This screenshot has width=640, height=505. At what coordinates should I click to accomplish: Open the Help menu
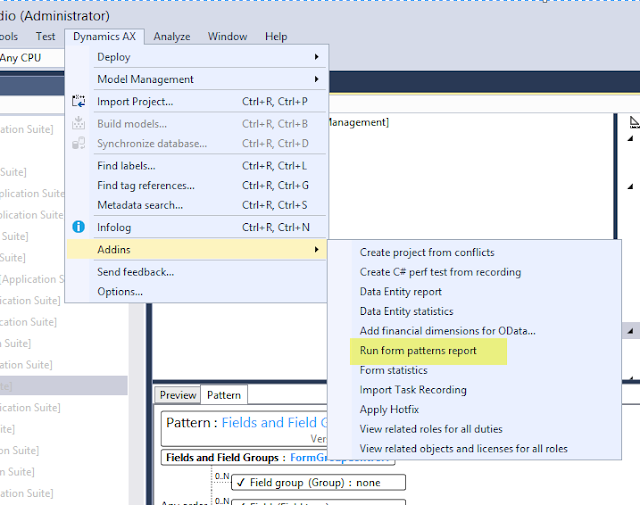tap(276, 36)
